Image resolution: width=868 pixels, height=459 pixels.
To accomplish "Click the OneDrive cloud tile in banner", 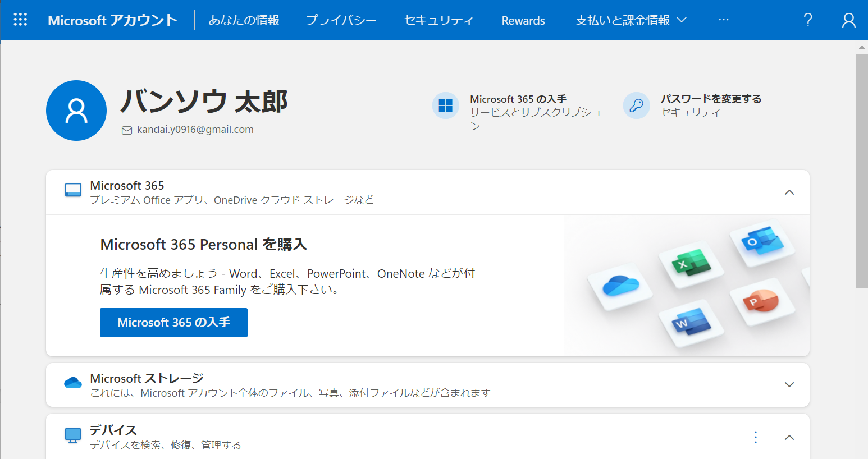I will click(620, 287).
